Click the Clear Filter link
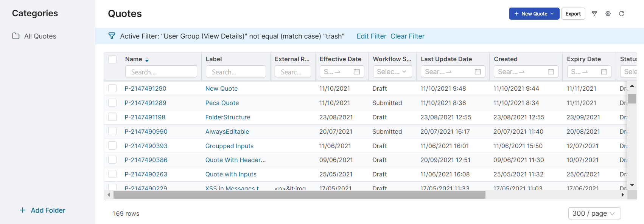 click(408, 36)
